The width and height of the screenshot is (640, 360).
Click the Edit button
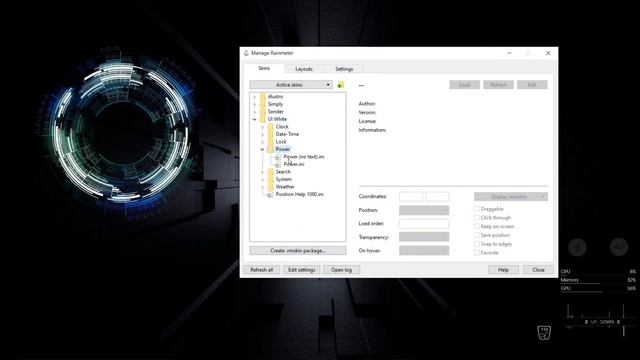[532, 85]
